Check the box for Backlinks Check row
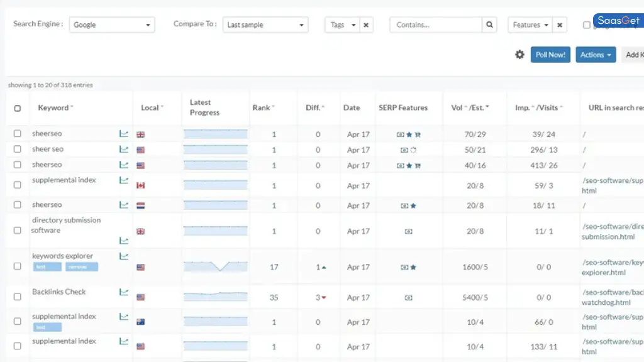 coord(18,297)
